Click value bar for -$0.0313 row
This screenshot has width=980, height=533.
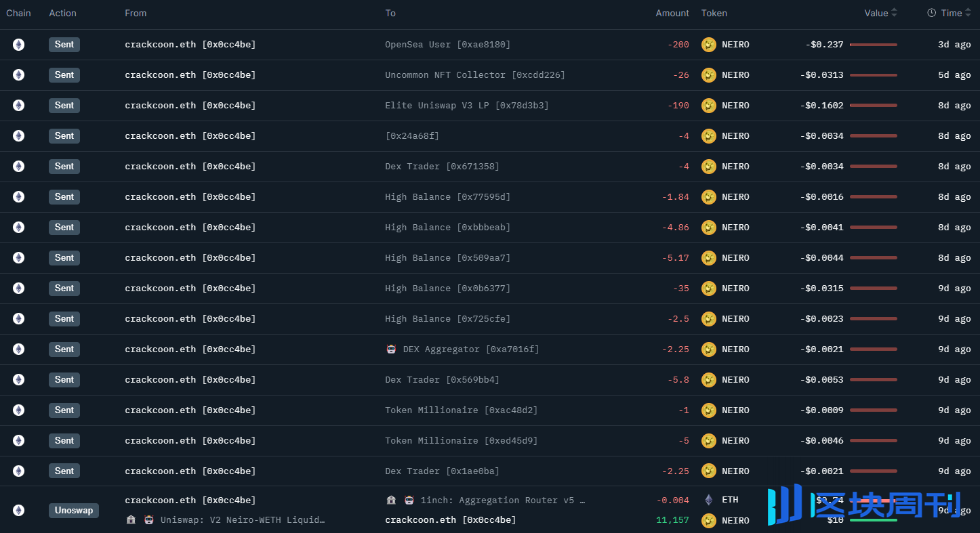coord(873,75)
